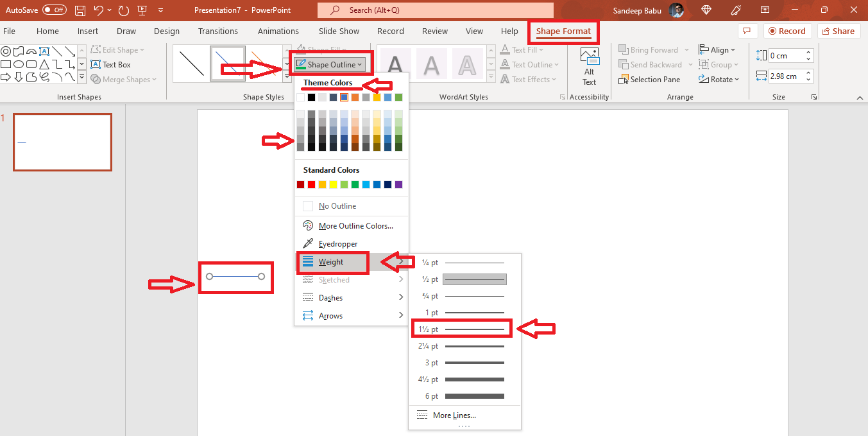Select the Eyedropper tool
The image size is (868, 436).
pos(337,244)
